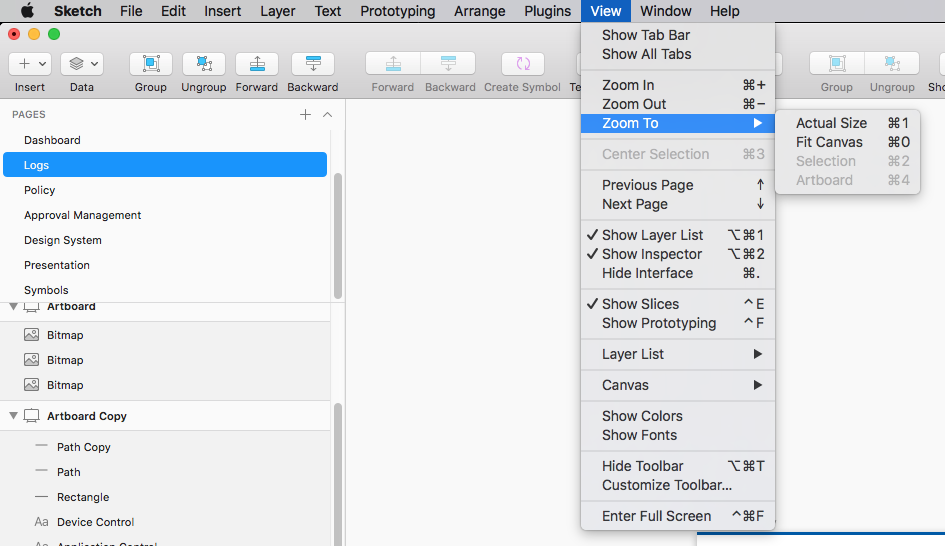This screenshot has height=546, width=945.
Task: Click the dimmed Ungroup icon at right
Action: tap(892, 63)
